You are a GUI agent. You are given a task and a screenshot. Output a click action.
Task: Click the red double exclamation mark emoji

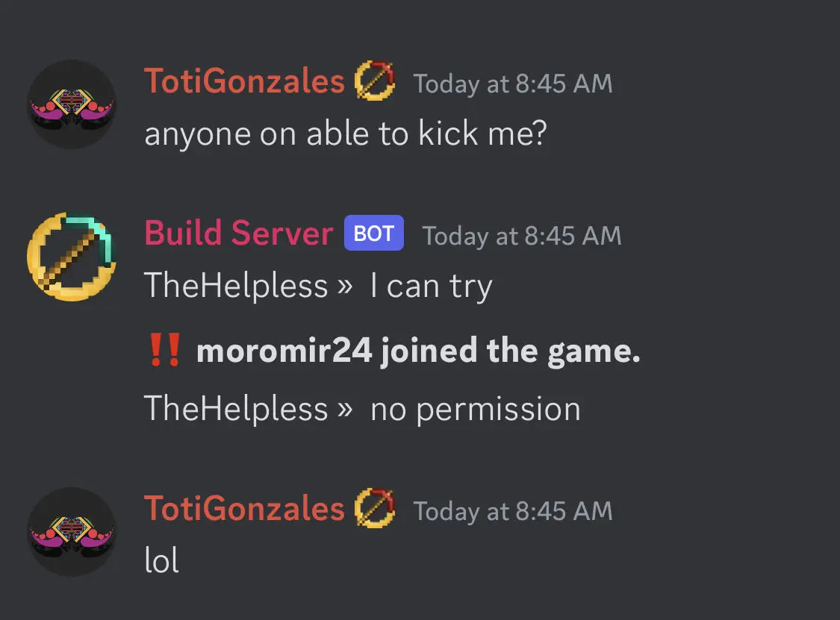[x=164, y=351]
